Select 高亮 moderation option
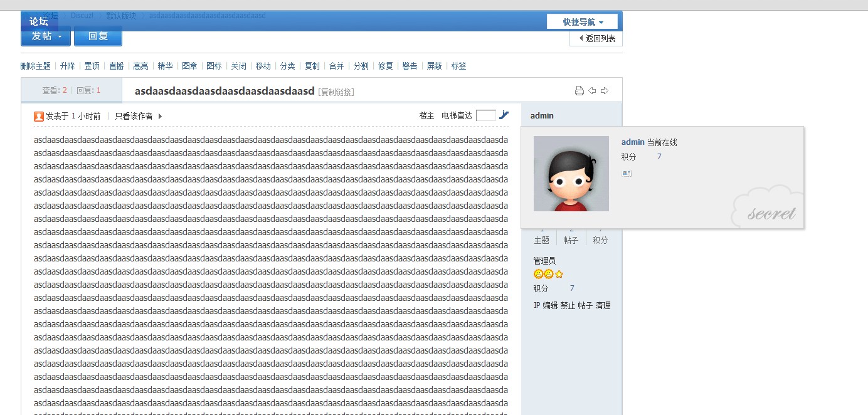 pyautogui.click(x=140, y=66)
